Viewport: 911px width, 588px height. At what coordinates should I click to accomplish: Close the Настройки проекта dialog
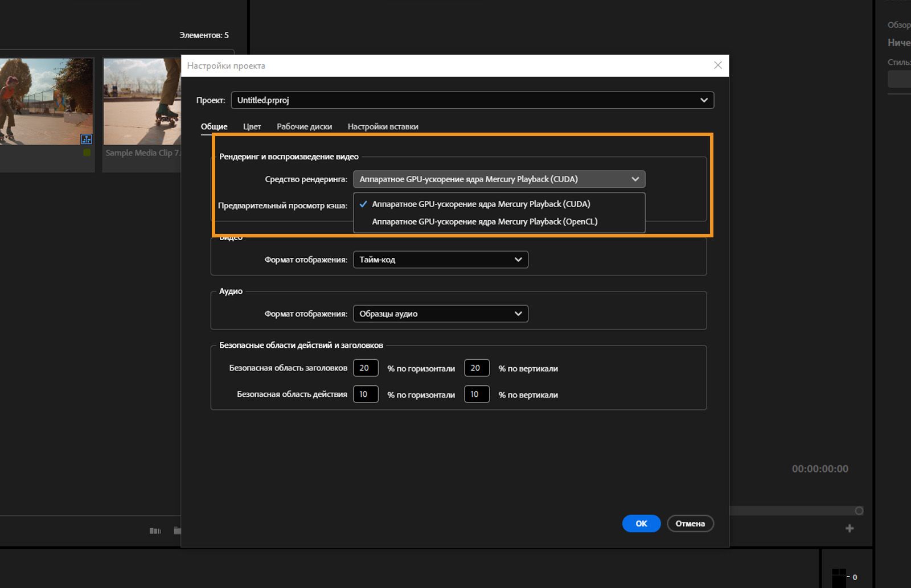click(718, 65)
